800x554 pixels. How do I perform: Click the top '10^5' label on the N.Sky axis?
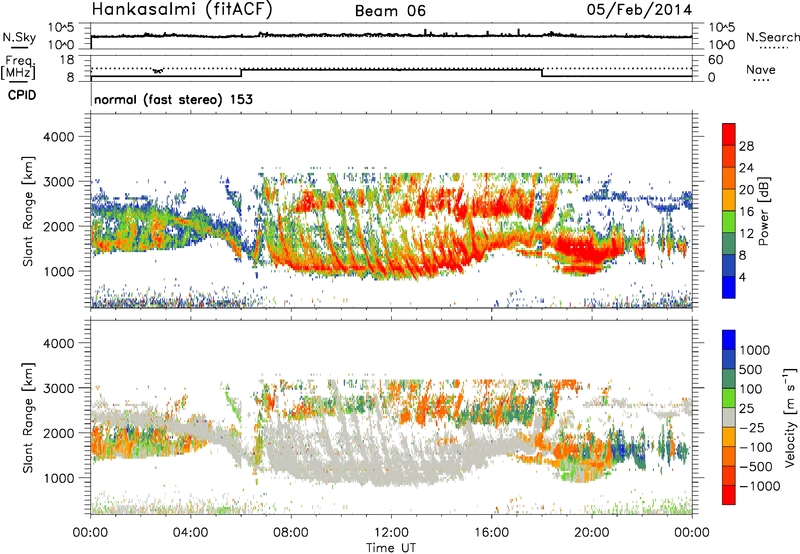click(61, 27)
